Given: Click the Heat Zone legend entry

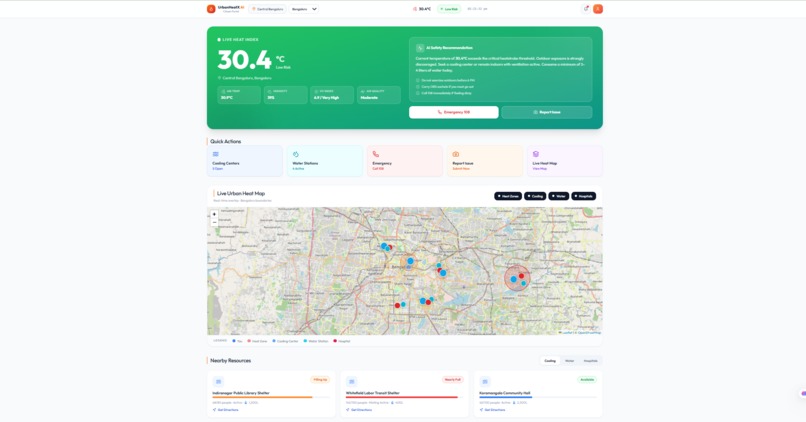Looking at the screenshot, I should coord(257,341).
